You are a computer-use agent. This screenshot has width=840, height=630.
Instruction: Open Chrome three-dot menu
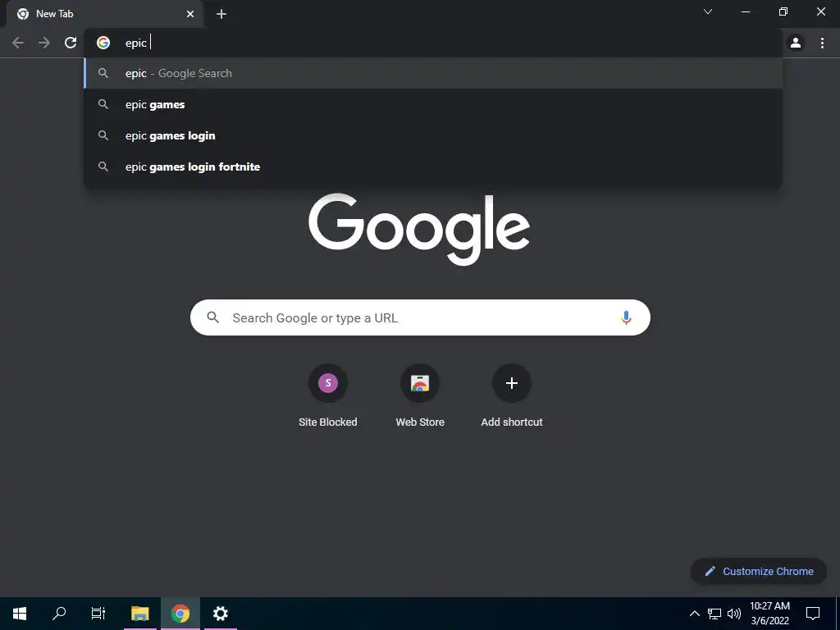(822, 43)
